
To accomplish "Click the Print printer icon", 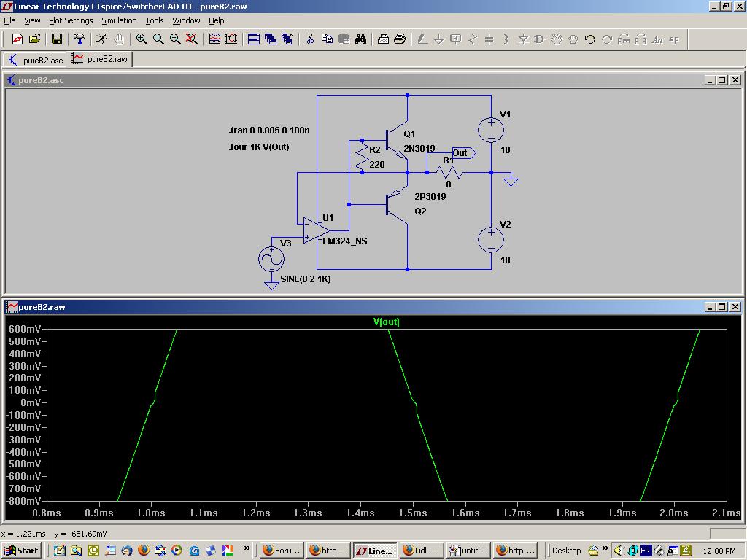I will click(x=400, y=39).
